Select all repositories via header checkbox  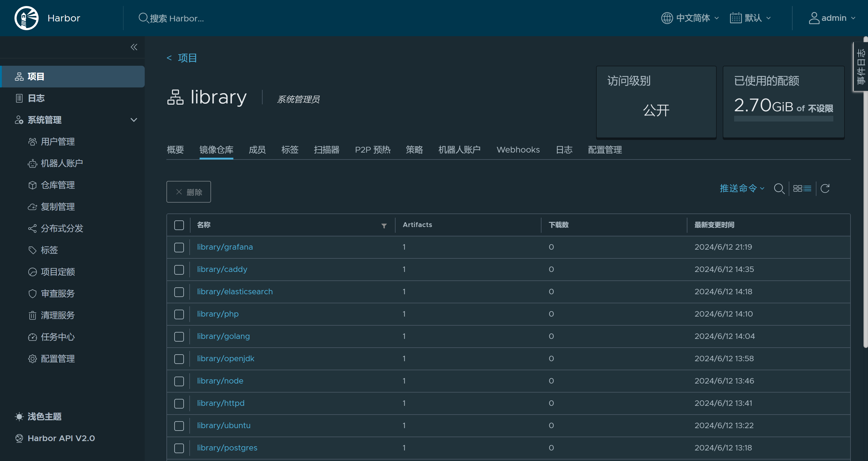point(179,225)
